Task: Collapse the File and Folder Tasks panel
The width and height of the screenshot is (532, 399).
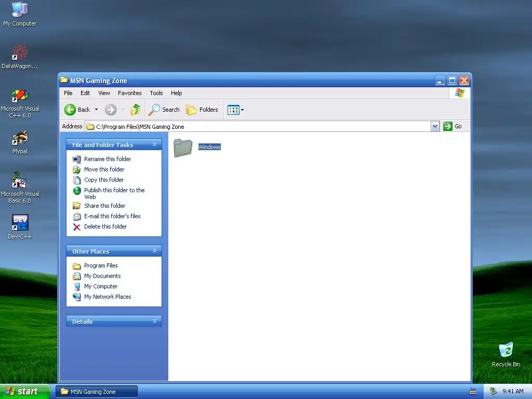Action: click(154, 144)
